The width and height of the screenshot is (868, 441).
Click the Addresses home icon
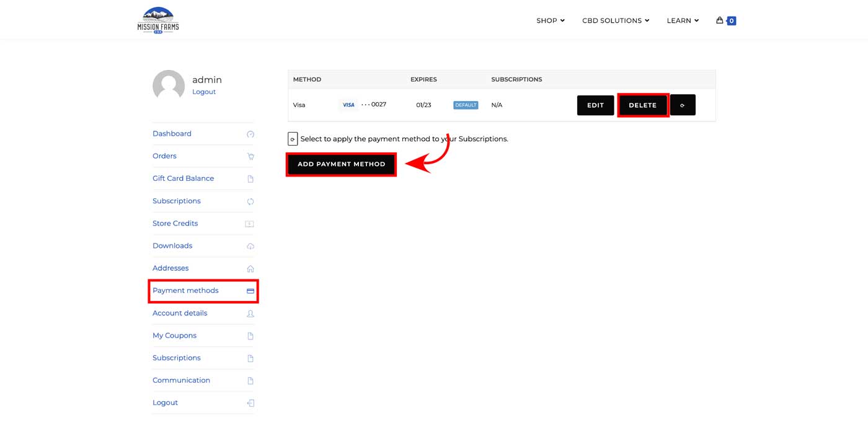click(250, 269)
